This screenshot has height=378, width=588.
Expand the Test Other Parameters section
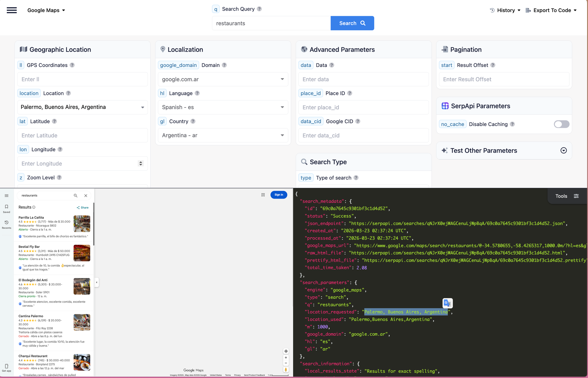pos(563,151)
